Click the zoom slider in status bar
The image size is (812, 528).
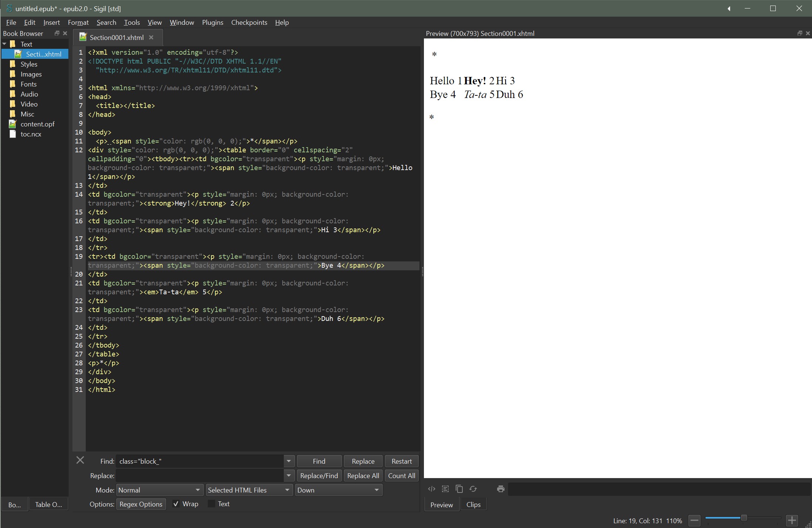coord(744,518)
